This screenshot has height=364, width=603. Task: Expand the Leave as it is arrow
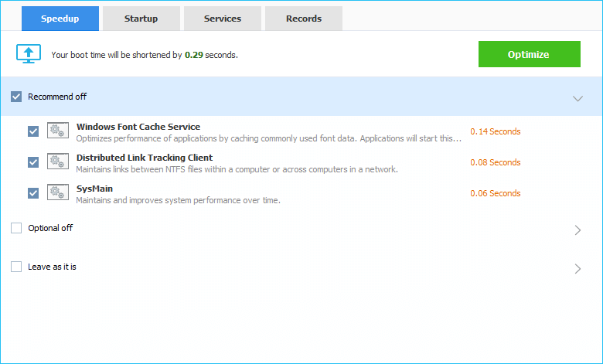(577, 269)
